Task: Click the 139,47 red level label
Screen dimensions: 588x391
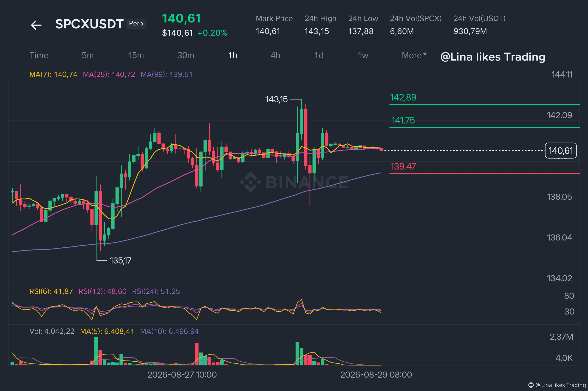Action: click(x=403, y=166)
